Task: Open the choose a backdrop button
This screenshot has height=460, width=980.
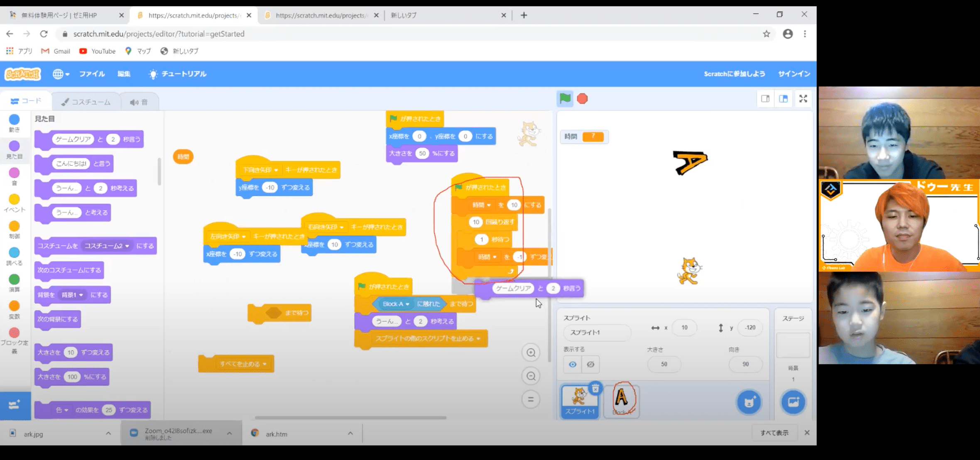Action: 793,402
